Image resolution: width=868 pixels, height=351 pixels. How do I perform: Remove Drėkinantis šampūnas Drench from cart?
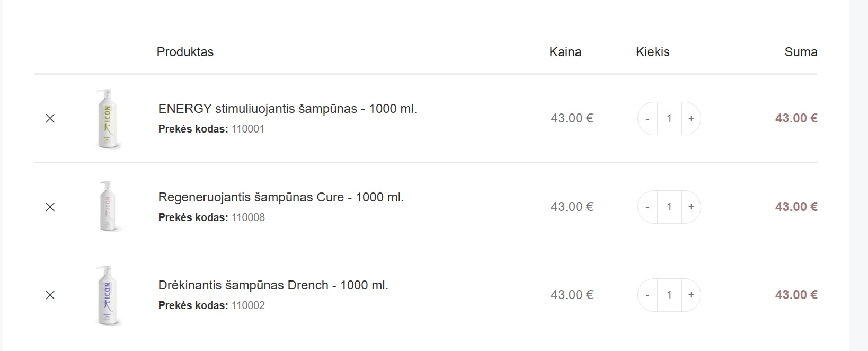click(x=50, y=295)
